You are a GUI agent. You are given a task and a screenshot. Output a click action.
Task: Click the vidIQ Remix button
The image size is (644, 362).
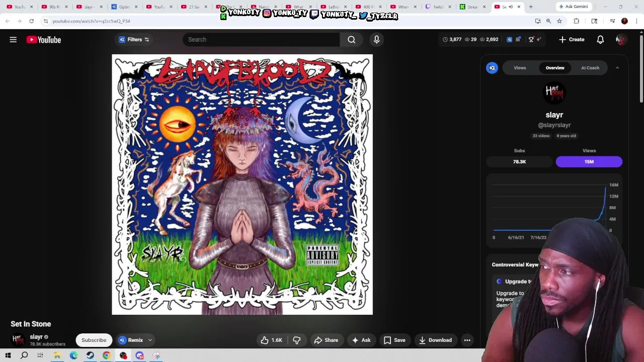[131, 340]
